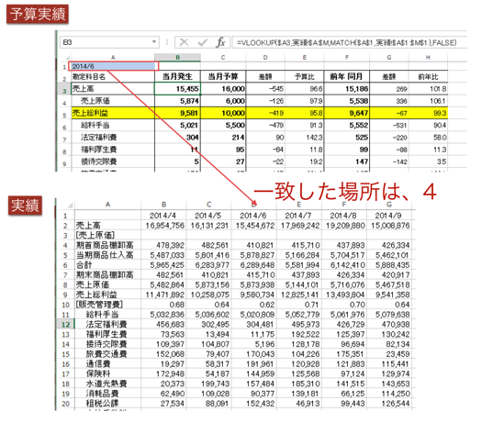Select the cell with value 5,878,827
The width and height of the screenshot is (504, 423).
point(254,255)
